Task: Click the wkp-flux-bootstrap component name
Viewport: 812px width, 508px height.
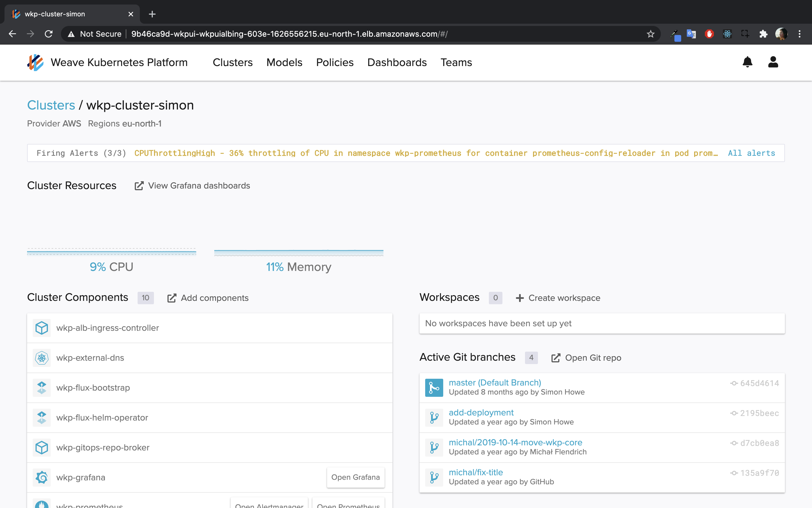Action: (93, 388)
